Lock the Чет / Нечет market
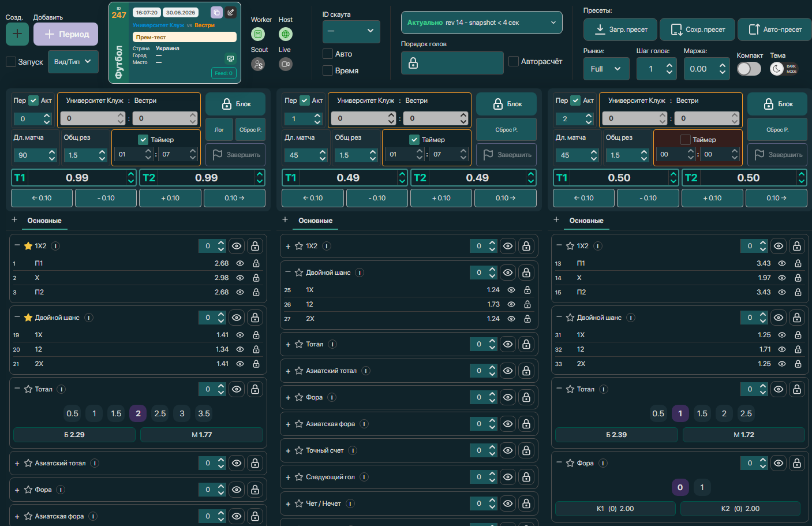812x526 pixels. (526, 503)
